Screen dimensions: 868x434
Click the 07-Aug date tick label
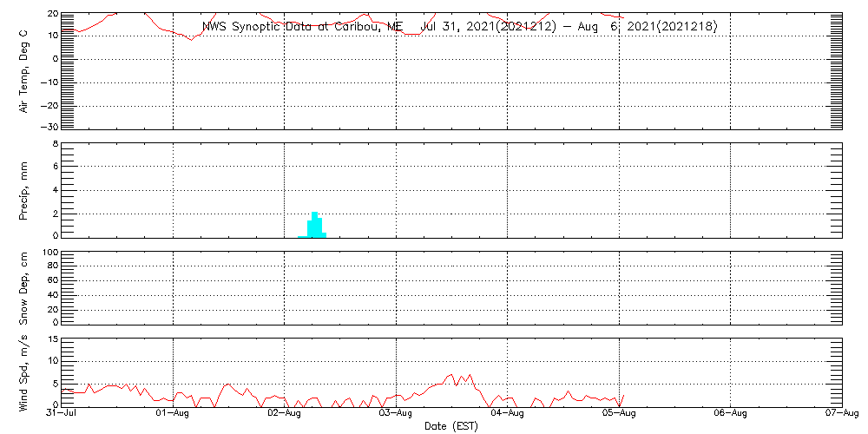840,414
